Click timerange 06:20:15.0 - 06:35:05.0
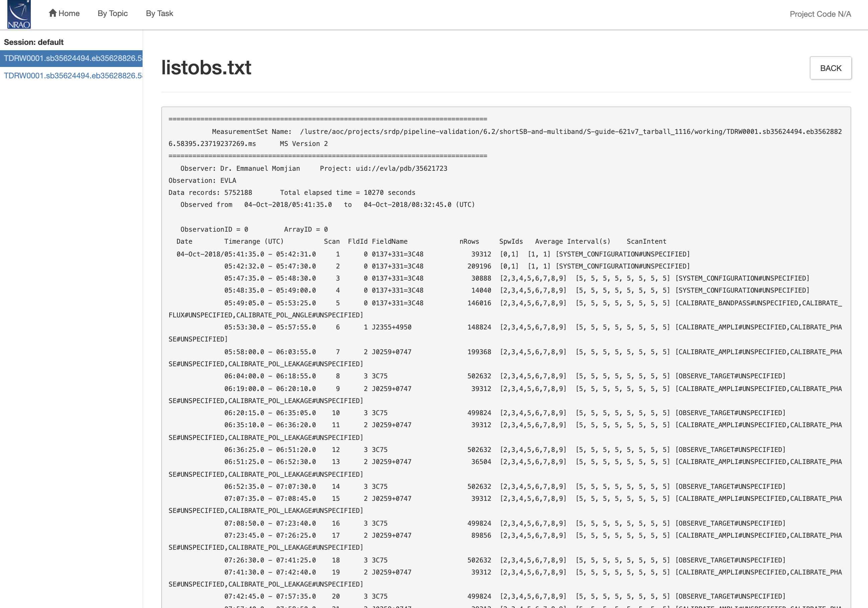 [x=270, y=413]
